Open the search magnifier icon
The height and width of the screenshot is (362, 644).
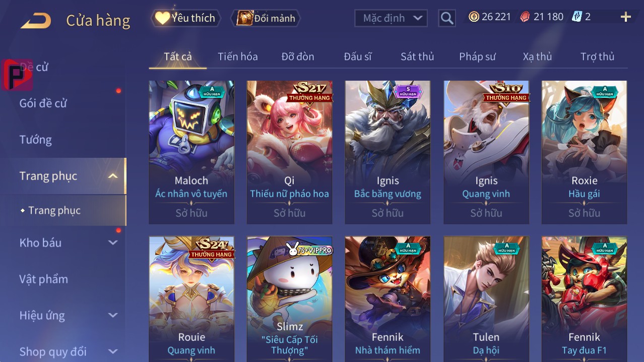(446, 18)
